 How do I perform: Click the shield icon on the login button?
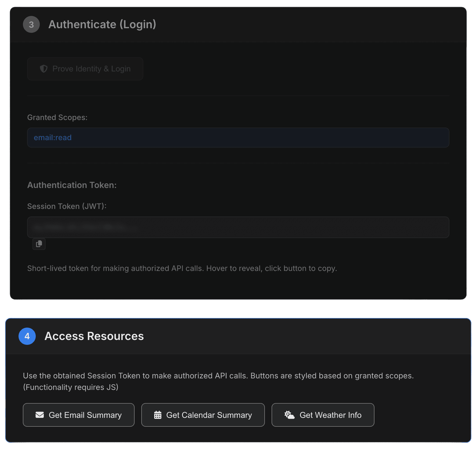coord(44,69)
